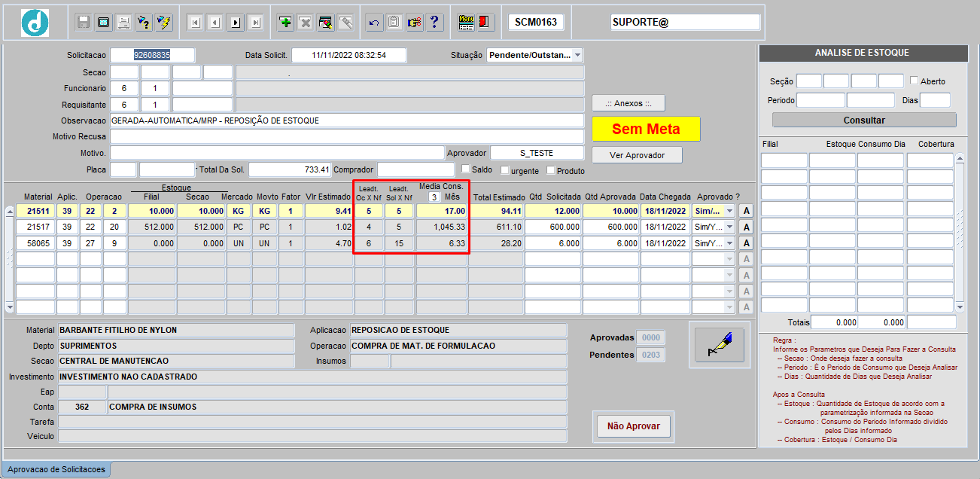
Task: Click Media Cons. value 1,045.33
Action: point(442,227)
